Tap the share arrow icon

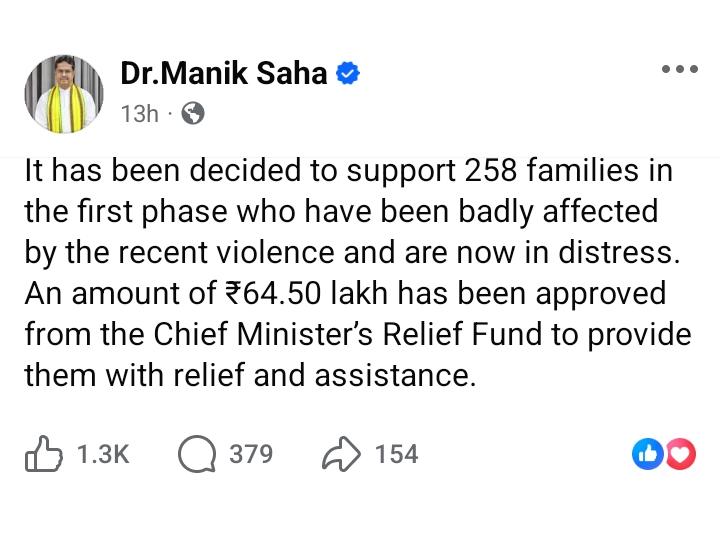tap(341, 455)
